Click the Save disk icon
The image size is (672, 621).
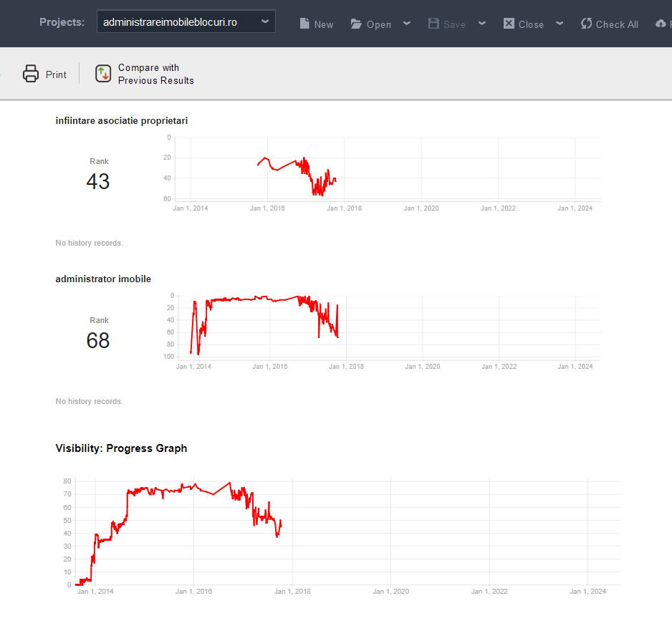click(x=433, y=24)
